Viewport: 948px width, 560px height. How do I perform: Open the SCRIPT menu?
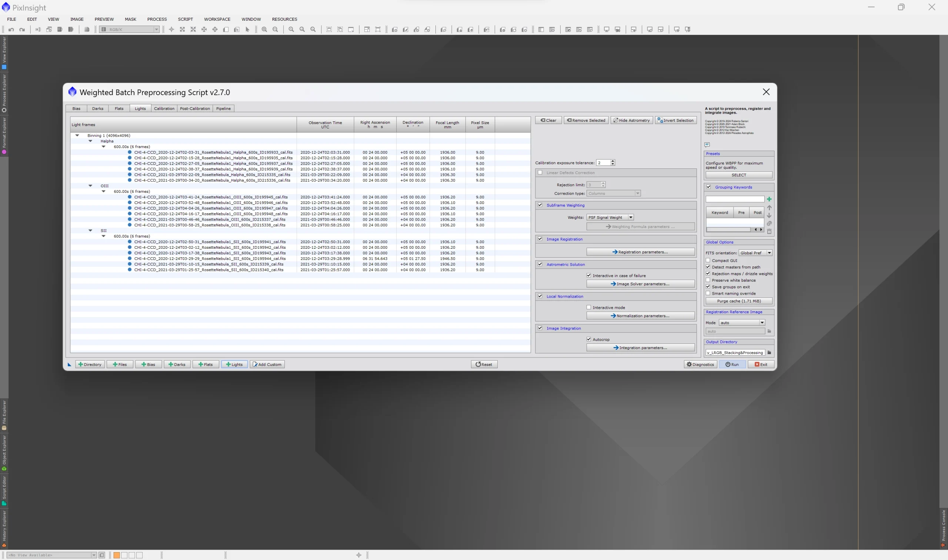click(x=186, y=19)
